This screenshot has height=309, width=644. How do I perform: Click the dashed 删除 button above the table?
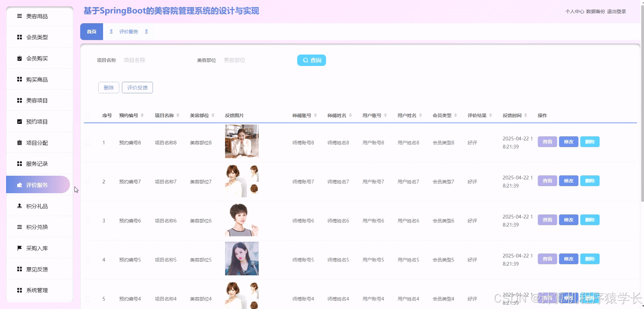pyautogui.click(x=109, y=88)
